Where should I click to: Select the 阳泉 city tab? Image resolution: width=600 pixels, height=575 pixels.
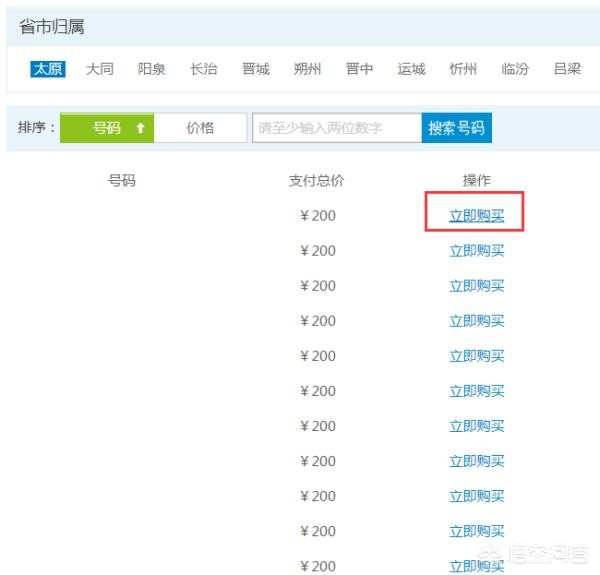(152, 69)
